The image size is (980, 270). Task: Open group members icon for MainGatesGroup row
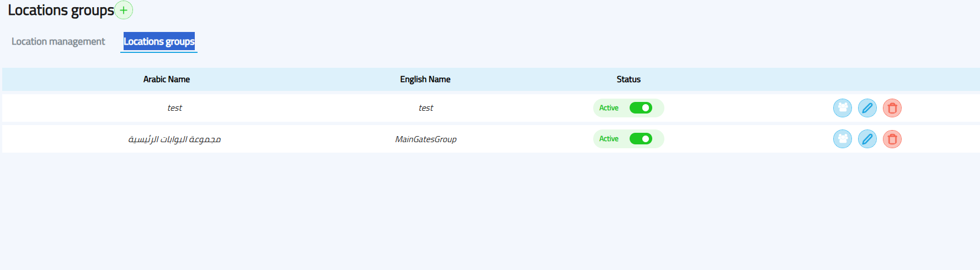pos(842,139)
